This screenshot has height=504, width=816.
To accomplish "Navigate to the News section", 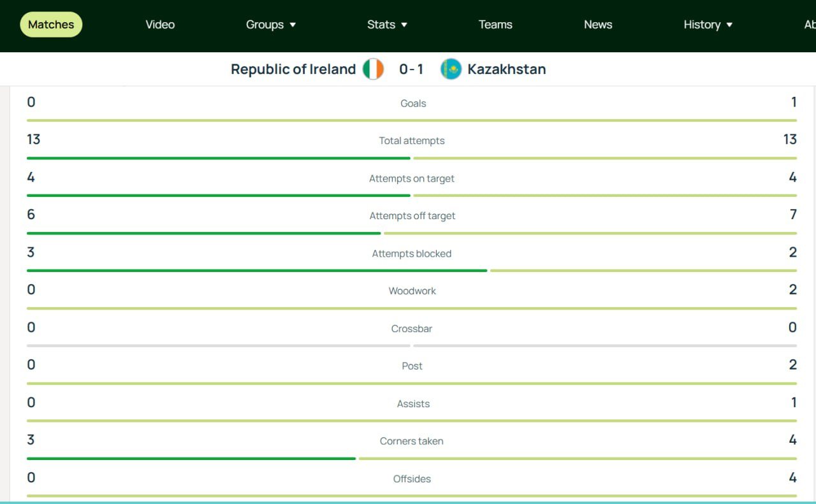I will point(598,25).
